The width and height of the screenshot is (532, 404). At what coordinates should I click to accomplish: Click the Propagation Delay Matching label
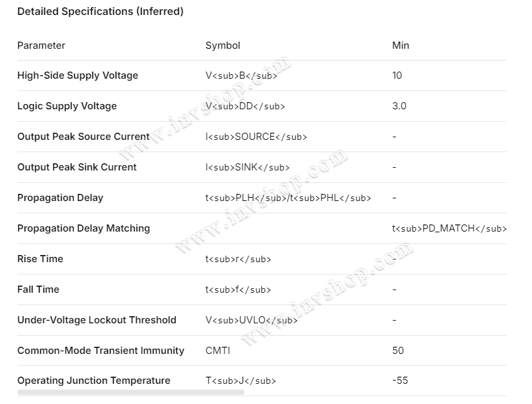(x=83, y=228)
